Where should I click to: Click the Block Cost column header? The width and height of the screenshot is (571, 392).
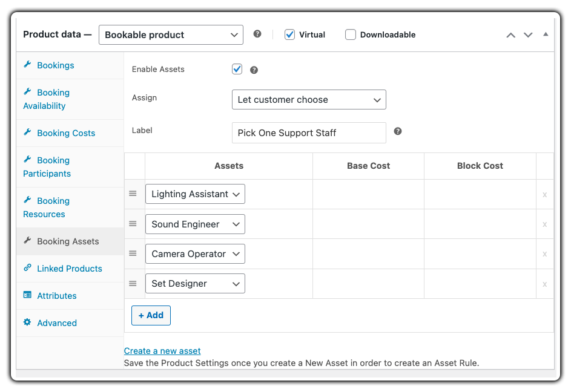[480, 166]
